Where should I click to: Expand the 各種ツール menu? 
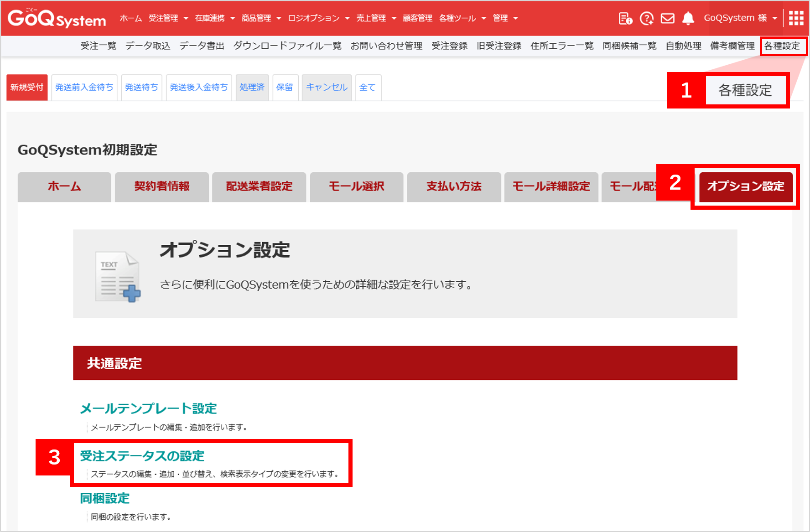(462, 18)
